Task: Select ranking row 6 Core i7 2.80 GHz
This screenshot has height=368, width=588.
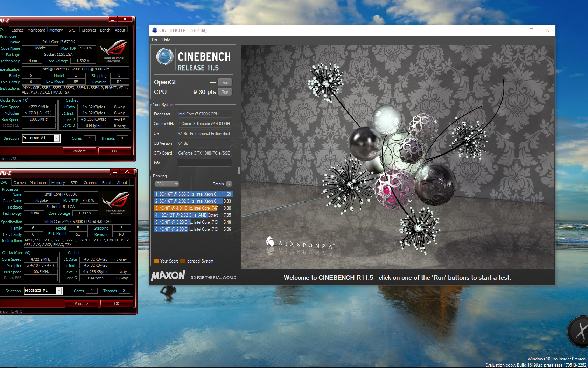Action: (193, 229)
